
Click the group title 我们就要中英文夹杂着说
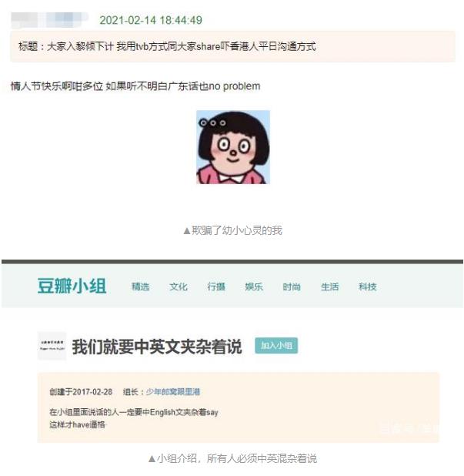pyautogui.click(x=157, y=347)
